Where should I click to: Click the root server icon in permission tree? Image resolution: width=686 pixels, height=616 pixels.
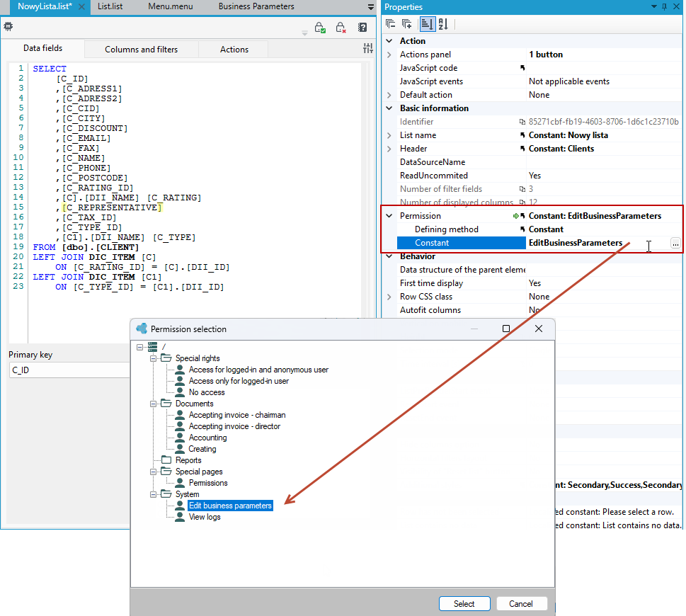click(x=152, y=347)
